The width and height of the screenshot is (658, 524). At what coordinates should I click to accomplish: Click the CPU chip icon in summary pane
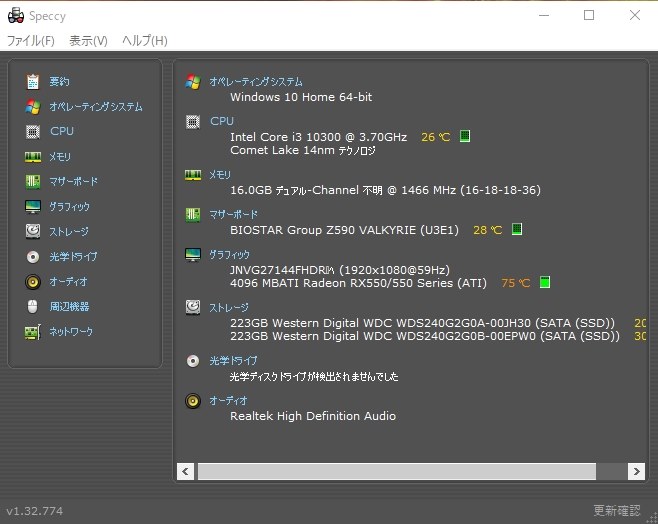pyautogui.click(x=193, y=122)
